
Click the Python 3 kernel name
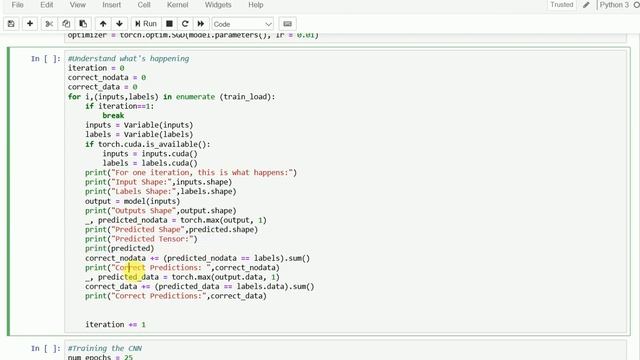pyautogui.click(x=614, y=5)
